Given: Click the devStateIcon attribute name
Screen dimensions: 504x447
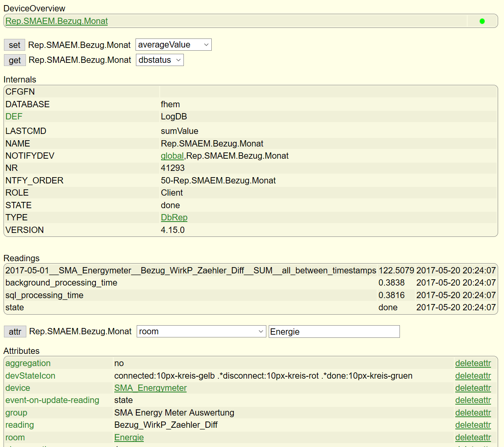Looking at the screenshot, I should click(x=30, y=376).
